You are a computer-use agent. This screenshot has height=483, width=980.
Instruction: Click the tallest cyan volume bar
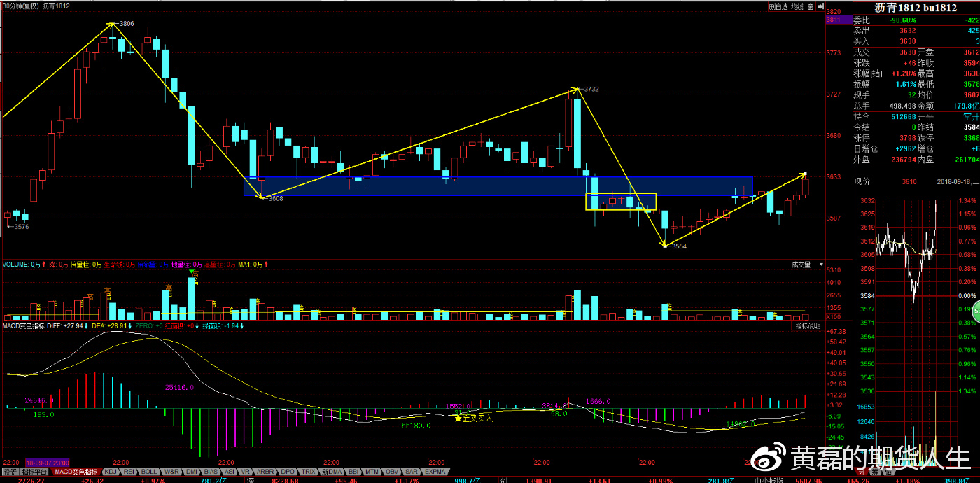(x=192, y=299)
